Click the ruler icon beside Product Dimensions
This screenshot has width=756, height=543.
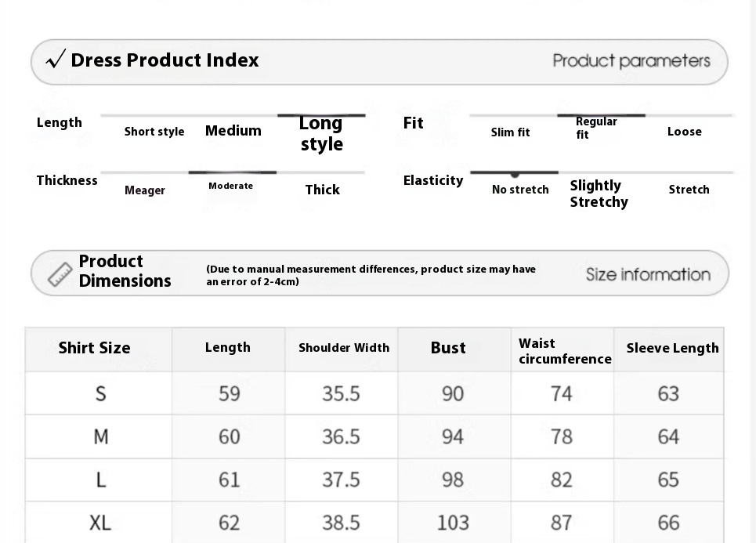coord(60,274)
